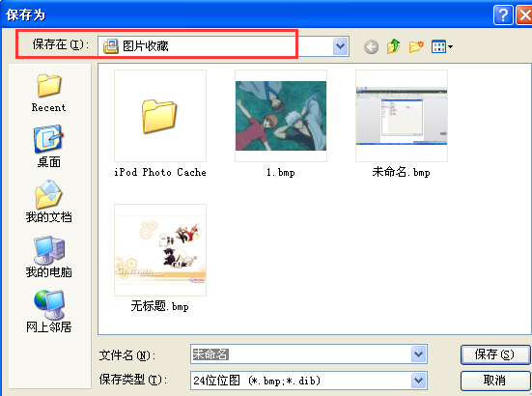Expand the 文件名 dropdown arrow
Image resolution: width=532 pixels, height=396 pixels.
point(419,354)
